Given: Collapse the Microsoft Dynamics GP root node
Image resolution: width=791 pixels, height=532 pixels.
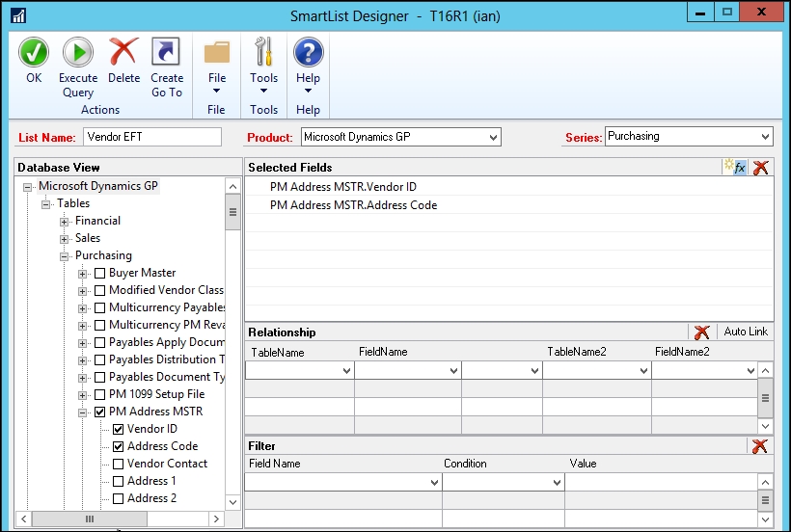Looking at the screenshot, I should pos(27,187).
